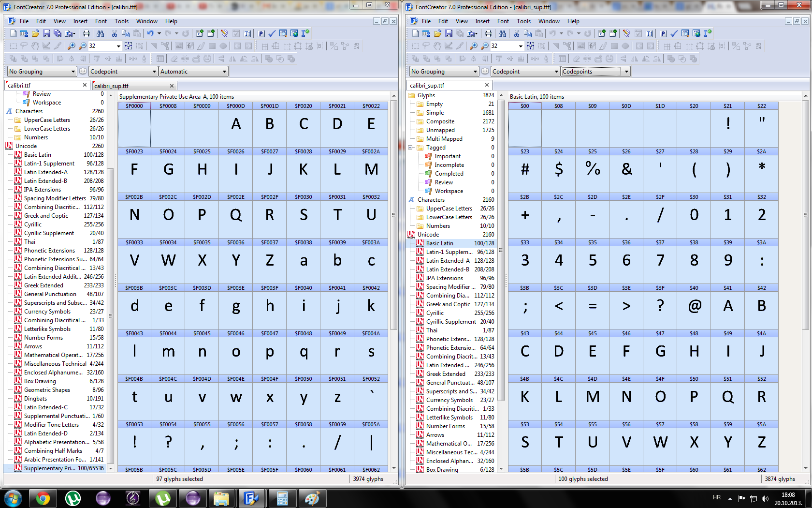Screen dimensions: 812x508
Task: Open the Codepoints dropdown in calibri_sup.ttf window
Action: [x=595, y=71]
